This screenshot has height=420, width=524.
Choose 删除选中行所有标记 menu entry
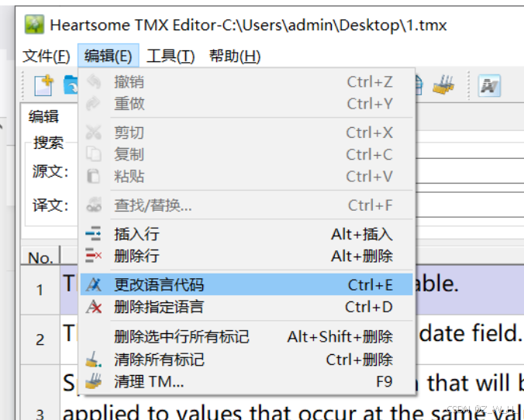[x=246, y=337]
